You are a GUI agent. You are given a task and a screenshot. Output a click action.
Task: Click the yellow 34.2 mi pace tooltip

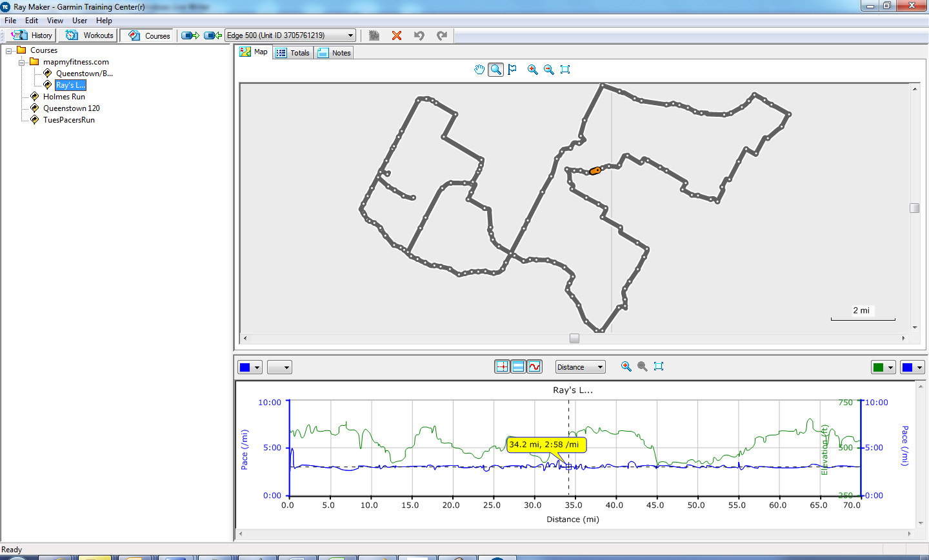pos(546,445)
